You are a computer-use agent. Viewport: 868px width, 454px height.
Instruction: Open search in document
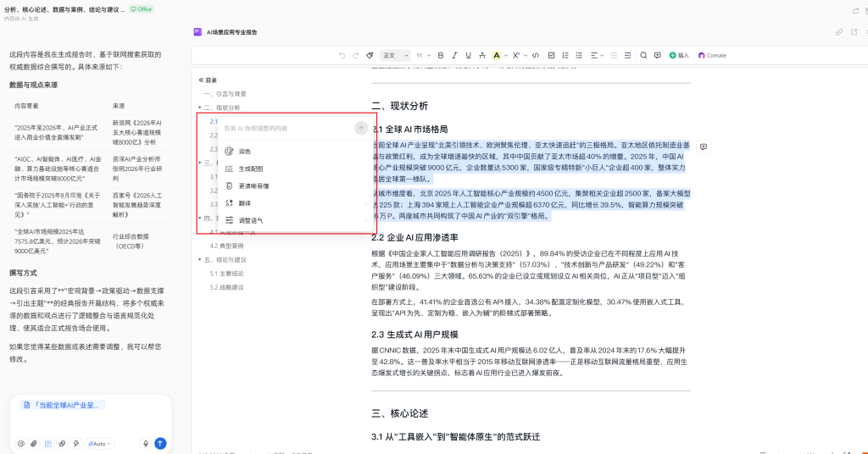(643, 55)
